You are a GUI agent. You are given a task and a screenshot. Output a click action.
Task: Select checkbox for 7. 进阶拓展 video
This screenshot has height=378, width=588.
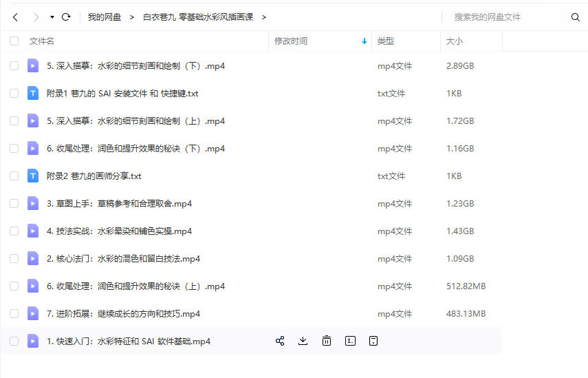14,313
